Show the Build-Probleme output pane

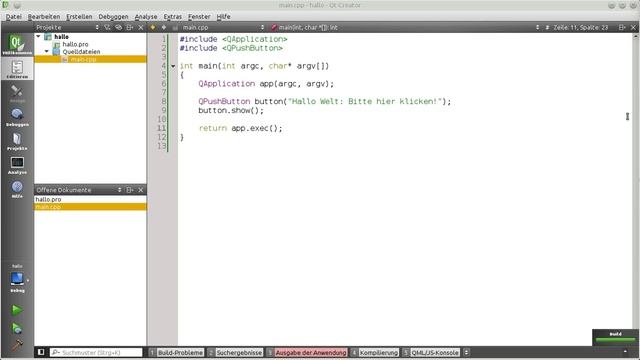pos(176,352)
